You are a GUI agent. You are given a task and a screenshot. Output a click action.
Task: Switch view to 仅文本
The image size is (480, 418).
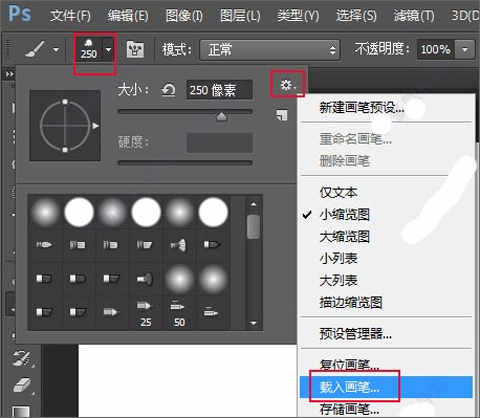(338, 192)
